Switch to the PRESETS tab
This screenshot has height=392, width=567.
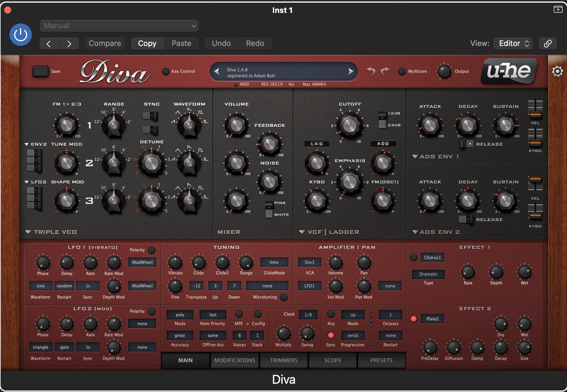pyautogui.click(x=381, y=360)
